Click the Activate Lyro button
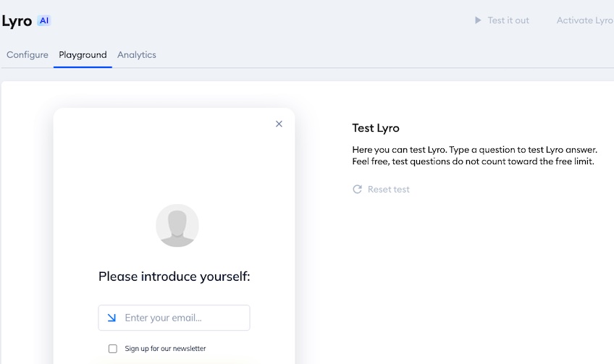The image size is (614, 364). (x=584, y=20)
